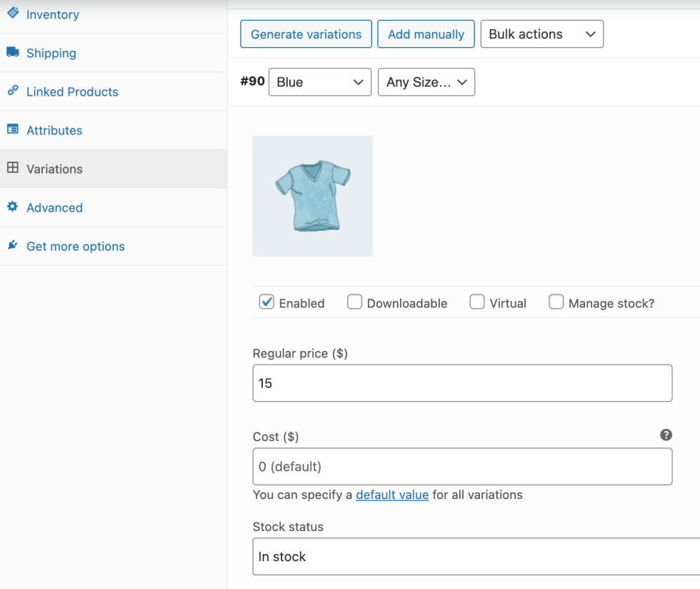Image resolution: width=700 pixels, height=589 pixels.
Task: Enable the Manage stock checkbox
Action: (x=556, y=302)
